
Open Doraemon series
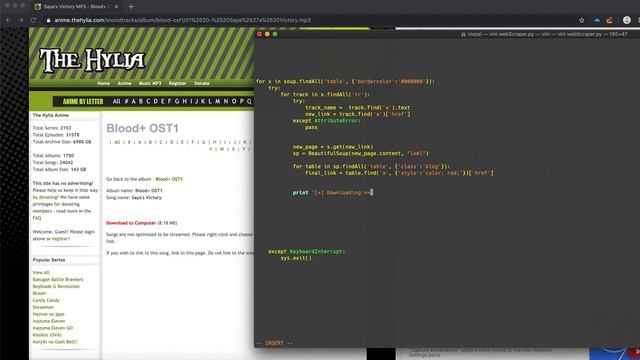(x=43, y=307)
